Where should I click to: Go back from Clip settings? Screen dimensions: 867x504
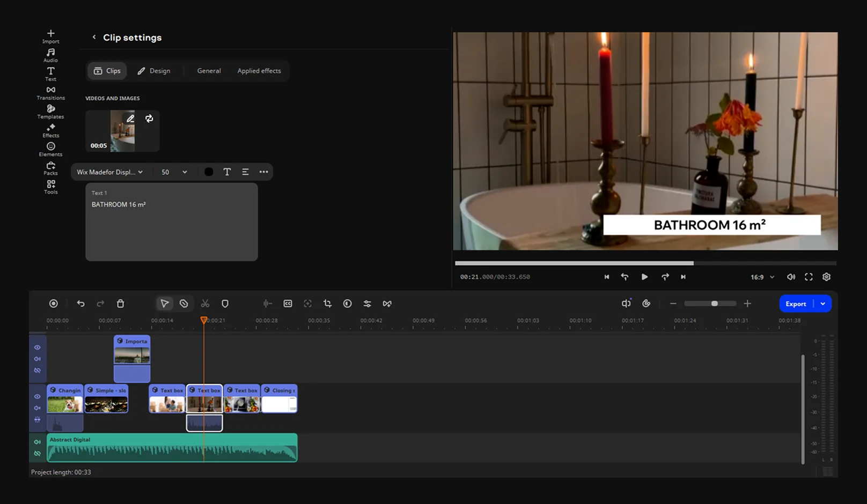coord(94,37)
